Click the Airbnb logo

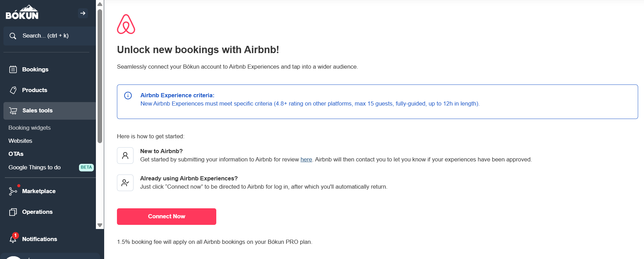click(126, 24)
